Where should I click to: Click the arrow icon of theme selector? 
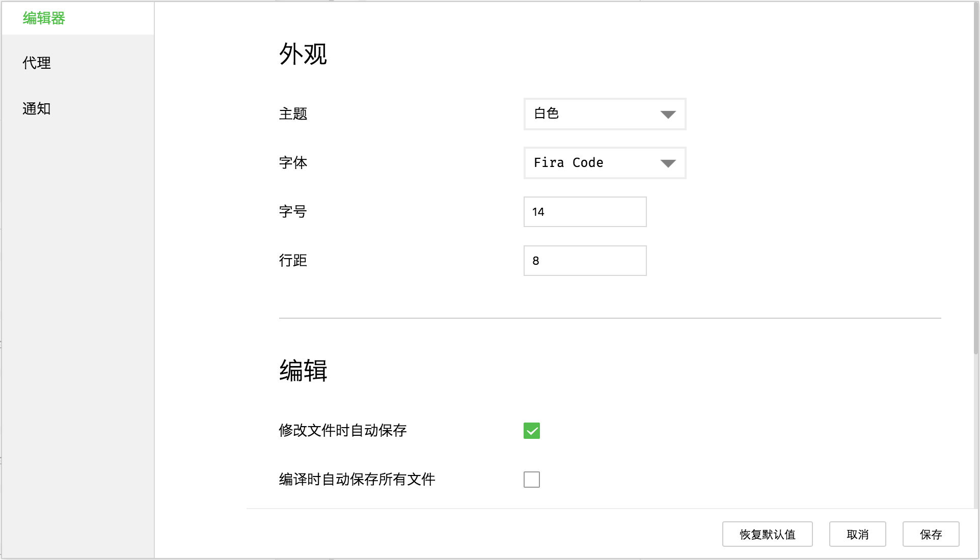pos(668,115)
